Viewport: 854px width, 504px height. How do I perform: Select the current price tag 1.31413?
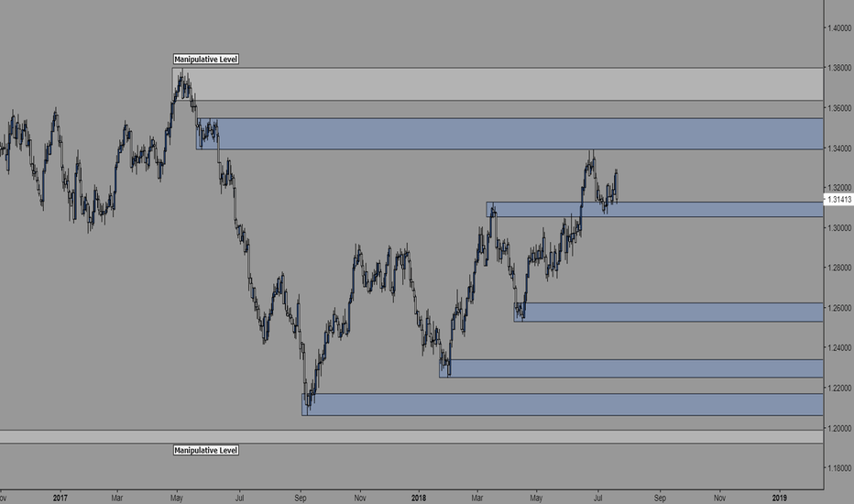pos(838,200)
